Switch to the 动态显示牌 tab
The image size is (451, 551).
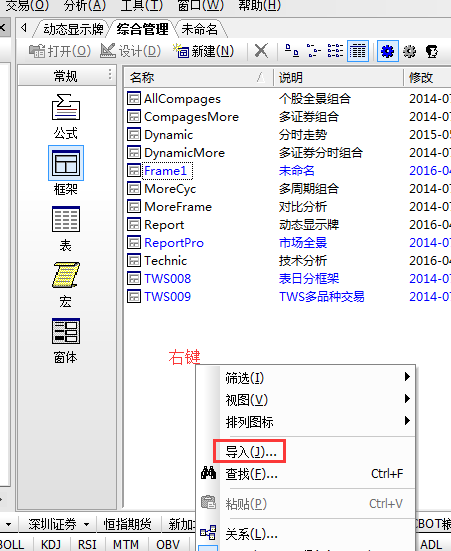point(73,29)
